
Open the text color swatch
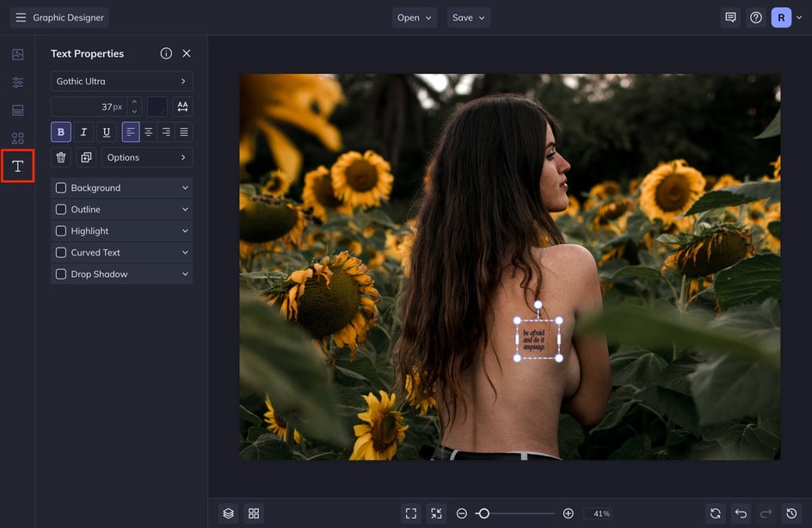point(157,107)
